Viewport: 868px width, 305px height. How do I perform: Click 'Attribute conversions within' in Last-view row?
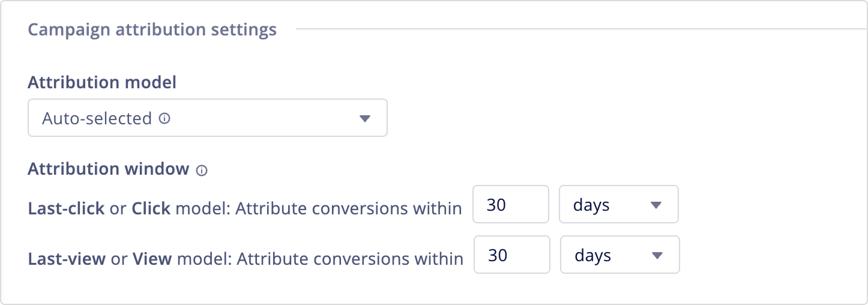(349, 259)
